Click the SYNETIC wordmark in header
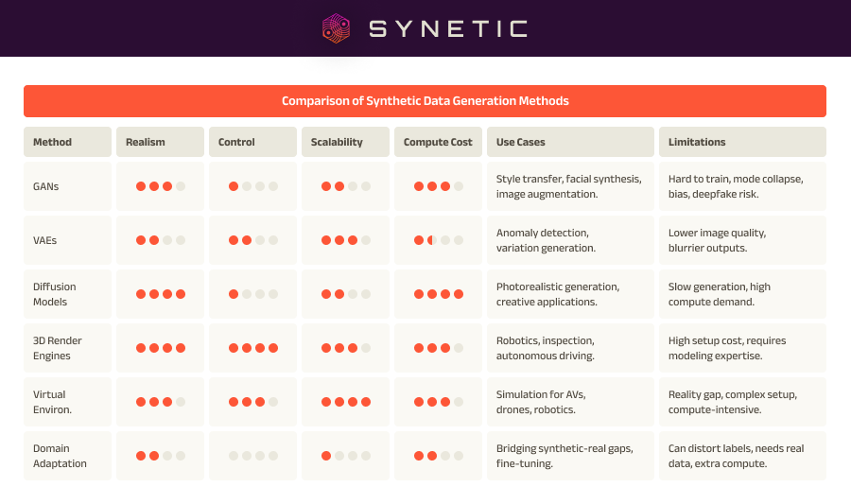Viewport: 851px width, 504px height. coord(448,28)
